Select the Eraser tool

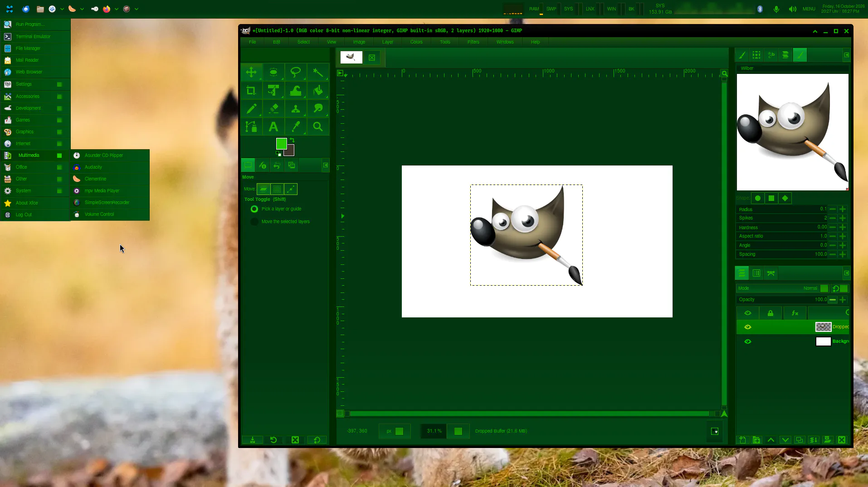click(273, 109)
